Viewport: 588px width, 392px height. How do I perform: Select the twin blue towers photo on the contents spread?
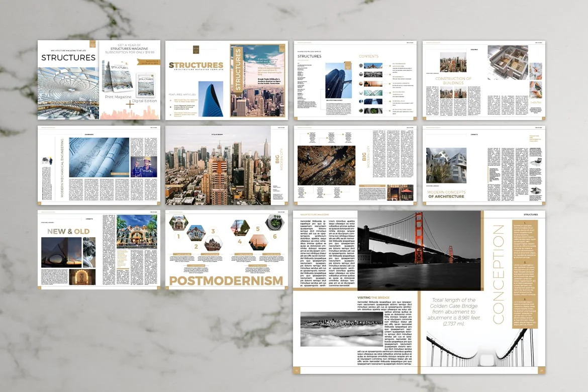coord(338,80)
